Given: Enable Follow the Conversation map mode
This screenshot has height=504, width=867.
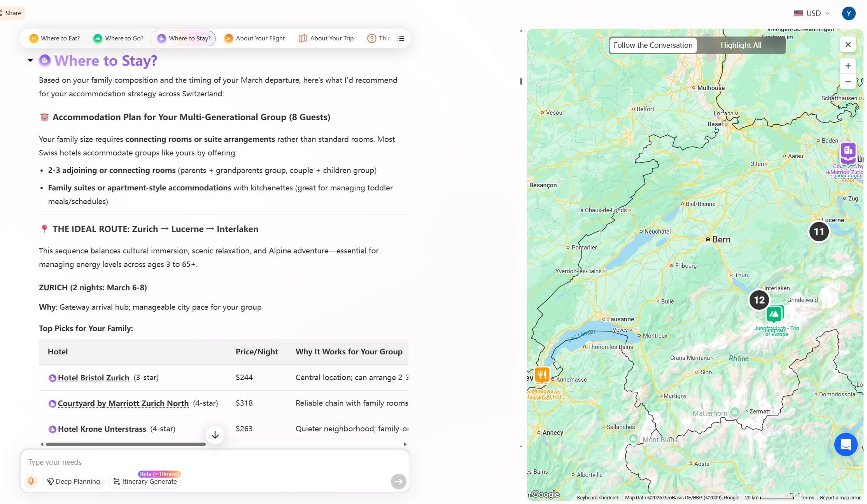Looking at the screenshot, I should [653, 45].
